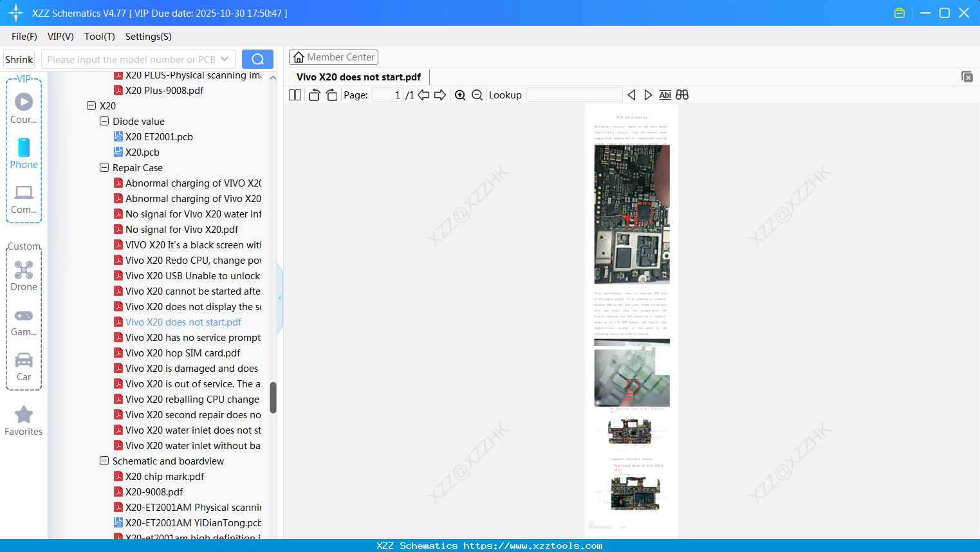Zoom out of the PDF
Screen dimensions: 980x552
(477, 95)
